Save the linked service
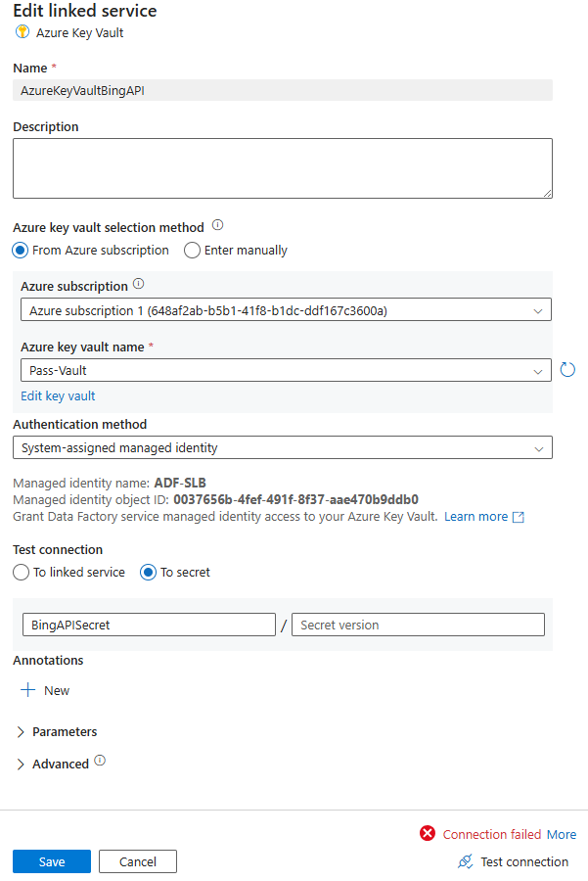The image size is (588, 881). 51,861
